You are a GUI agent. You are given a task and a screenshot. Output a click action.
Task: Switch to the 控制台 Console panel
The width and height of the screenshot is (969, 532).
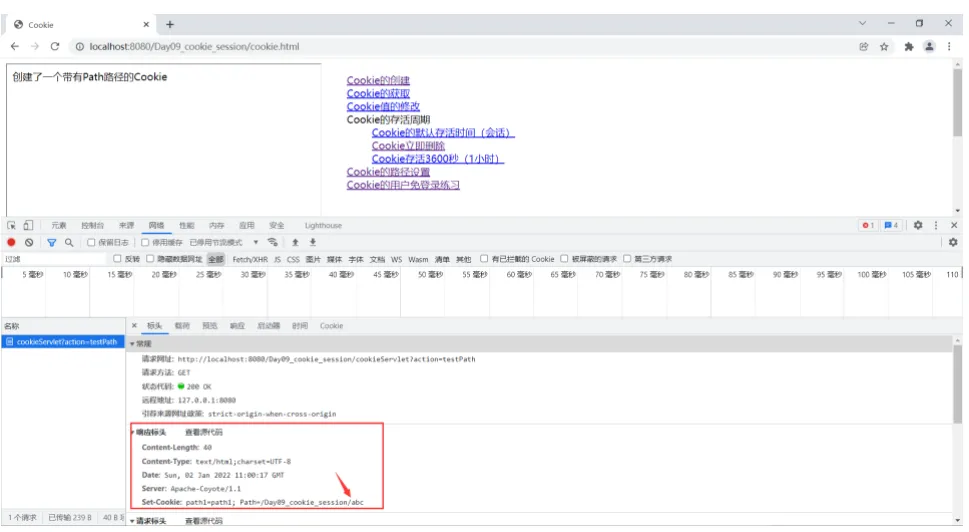93,226
